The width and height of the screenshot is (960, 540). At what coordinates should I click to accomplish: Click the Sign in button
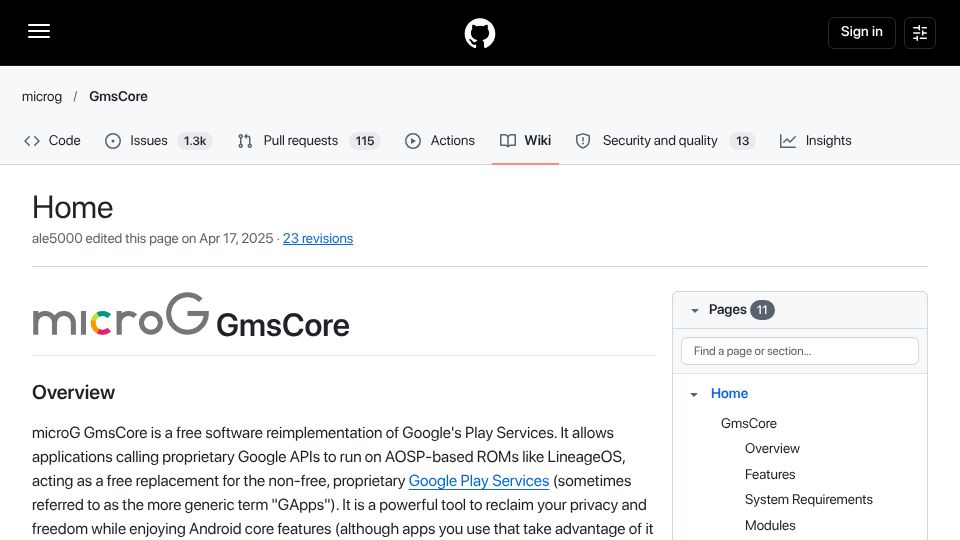tap(861, 32)
